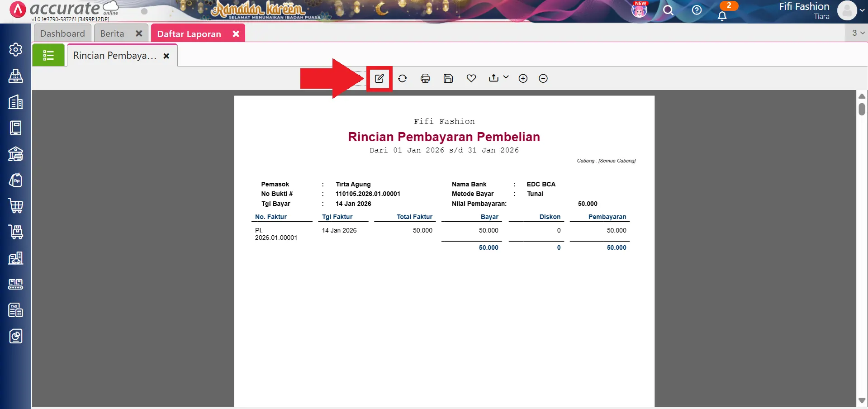Switch to the Dashboard tab
868x409 pixels.
(62, 33)
